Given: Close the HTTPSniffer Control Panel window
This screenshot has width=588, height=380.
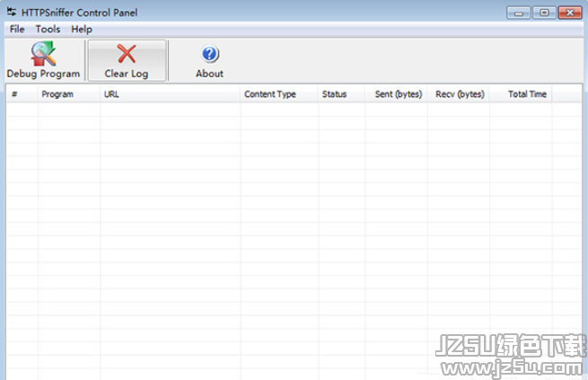Looking at the screenshot, I should 570,13.
